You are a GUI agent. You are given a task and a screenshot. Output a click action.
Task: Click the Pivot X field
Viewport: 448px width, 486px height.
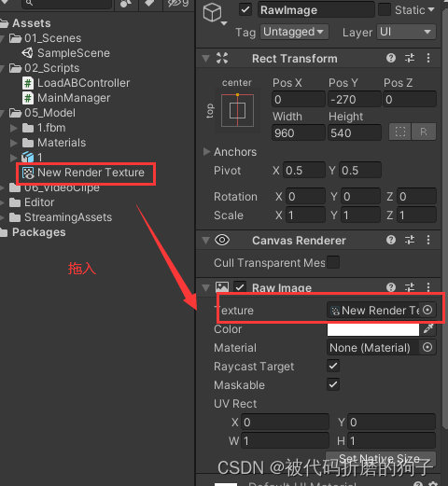[x=304, y=171]
